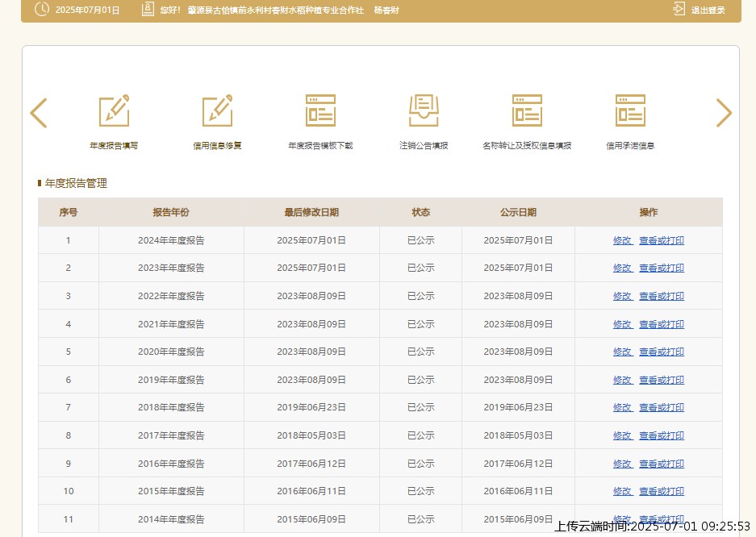Click 修改 for the 2020年年度报告 row

click(x=622, y=352)
